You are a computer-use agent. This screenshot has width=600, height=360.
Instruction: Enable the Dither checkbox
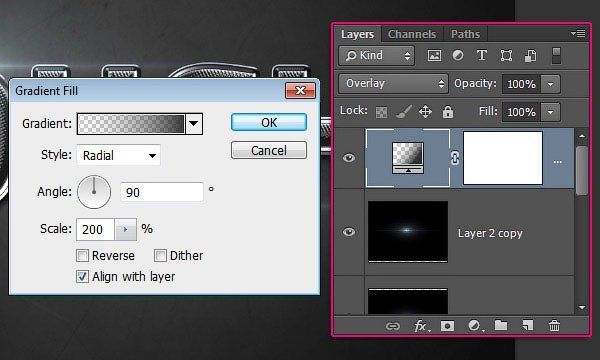tap(160, 256)
